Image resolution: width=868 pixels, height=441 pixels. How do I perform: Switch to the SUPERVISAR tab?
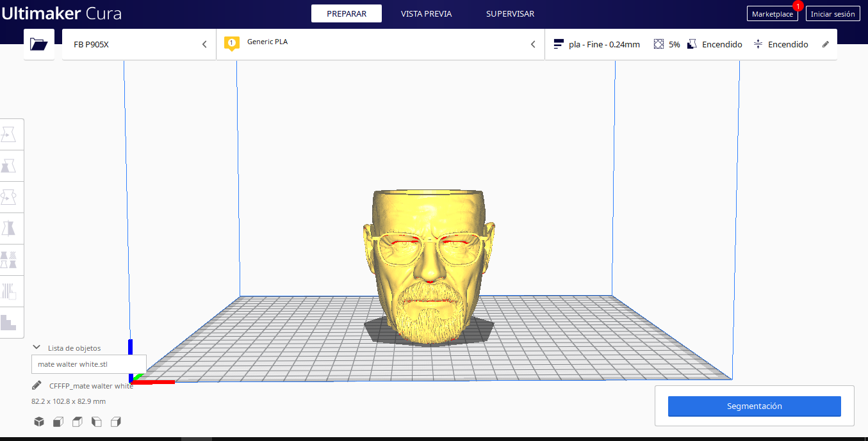(510, 13)
